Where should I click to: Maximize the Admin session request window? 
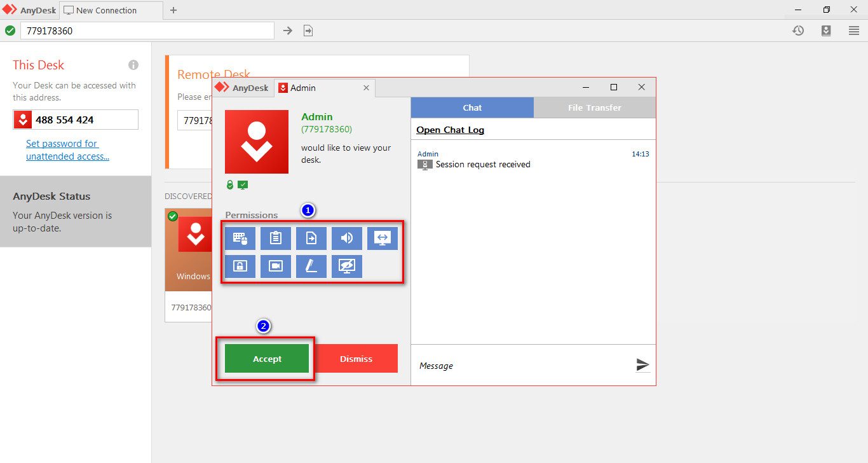(x=614, y=87)
